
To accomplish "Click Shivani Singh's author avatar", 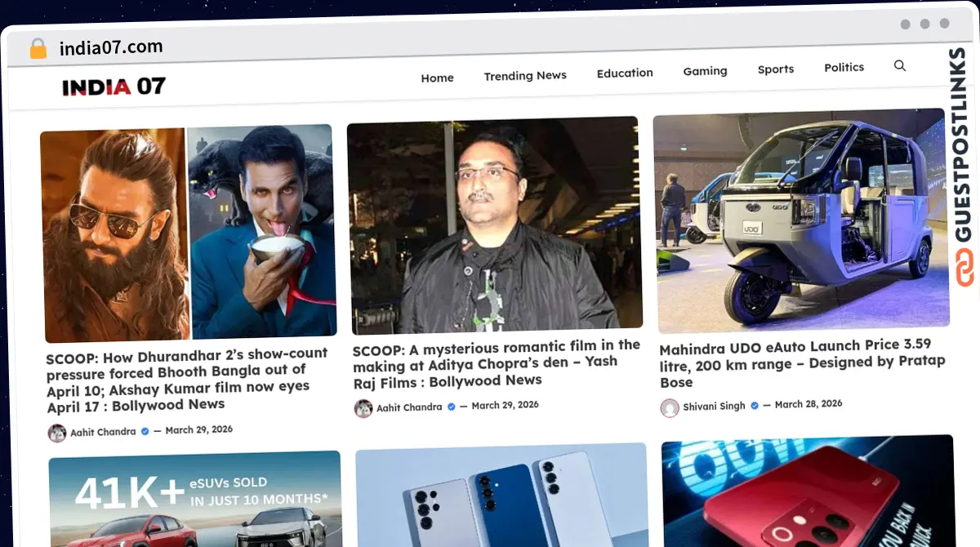I will (670, 407).
